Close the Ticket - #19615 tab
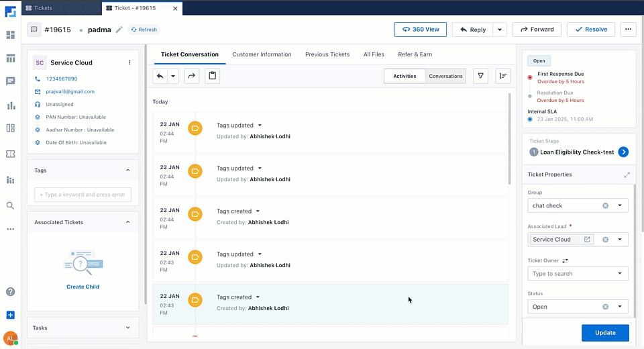 [175, 8]
